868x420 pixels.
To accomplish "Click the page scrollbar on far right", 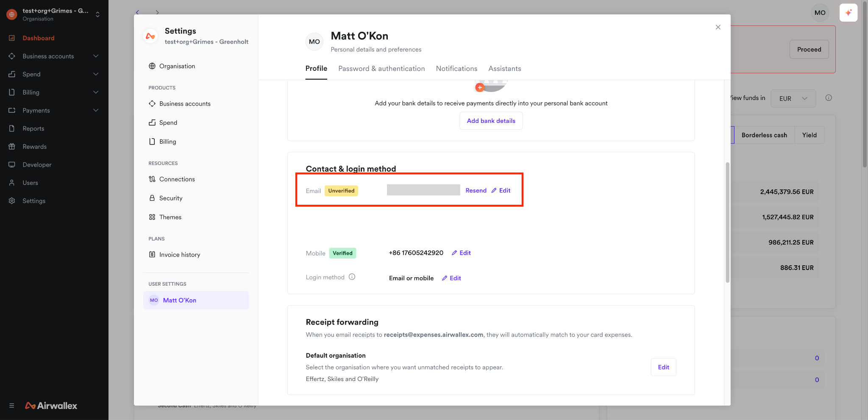I will [x=865, y=85].
